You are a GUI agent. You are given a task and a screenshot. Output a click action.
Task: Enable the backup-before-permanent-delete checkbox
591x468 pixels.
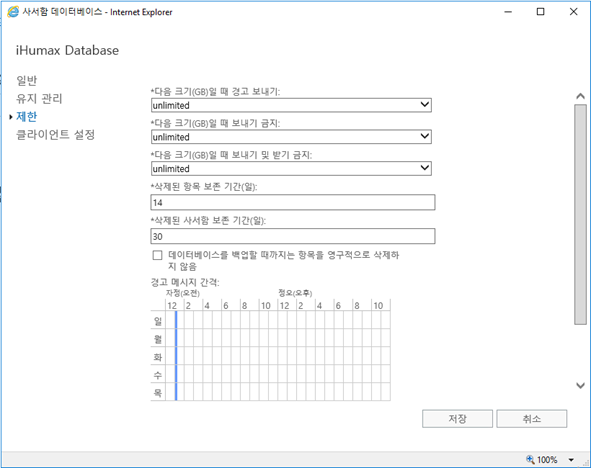click(158, 255)
